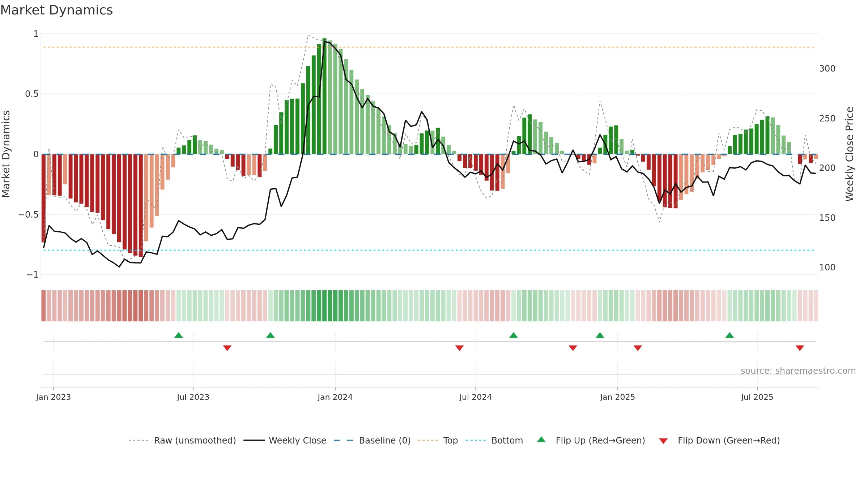Click the green Flip Up triangle icon in legend
868x488 pixels.
pos(541,440)
